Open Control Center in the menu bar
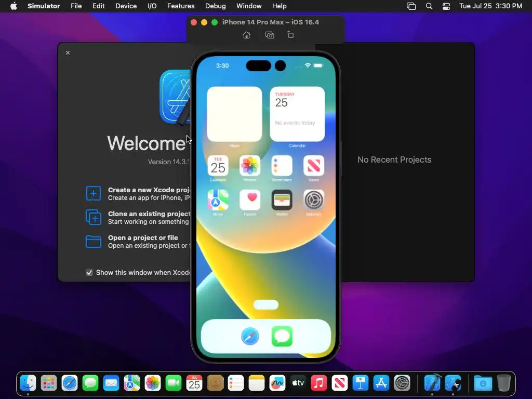532x399 pixels. [446, 6]
